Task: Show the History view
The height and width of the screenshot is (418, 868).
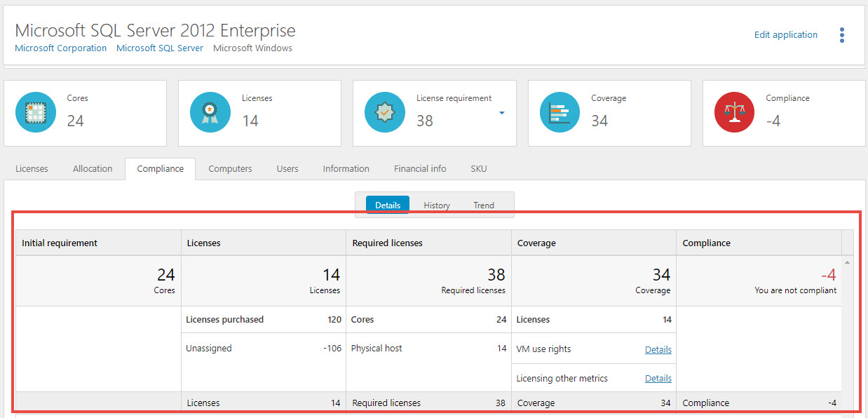Action: point(437,205)
